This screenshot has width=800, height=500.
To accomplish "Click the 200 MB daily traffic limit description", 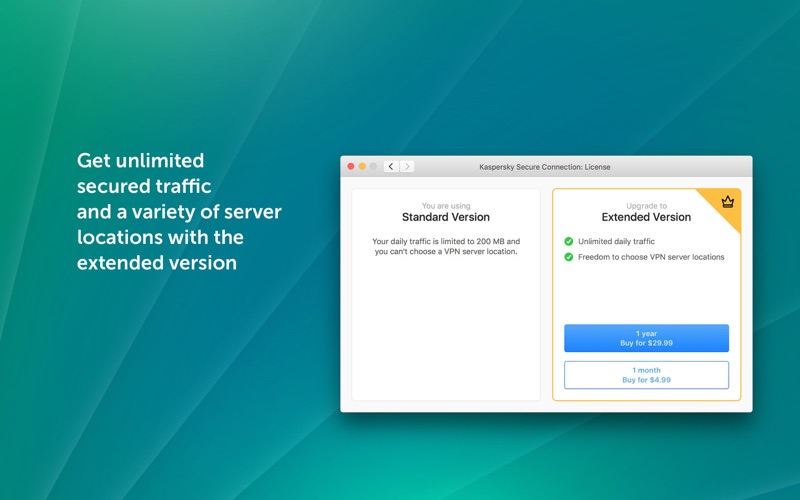I will coord(446,246).
